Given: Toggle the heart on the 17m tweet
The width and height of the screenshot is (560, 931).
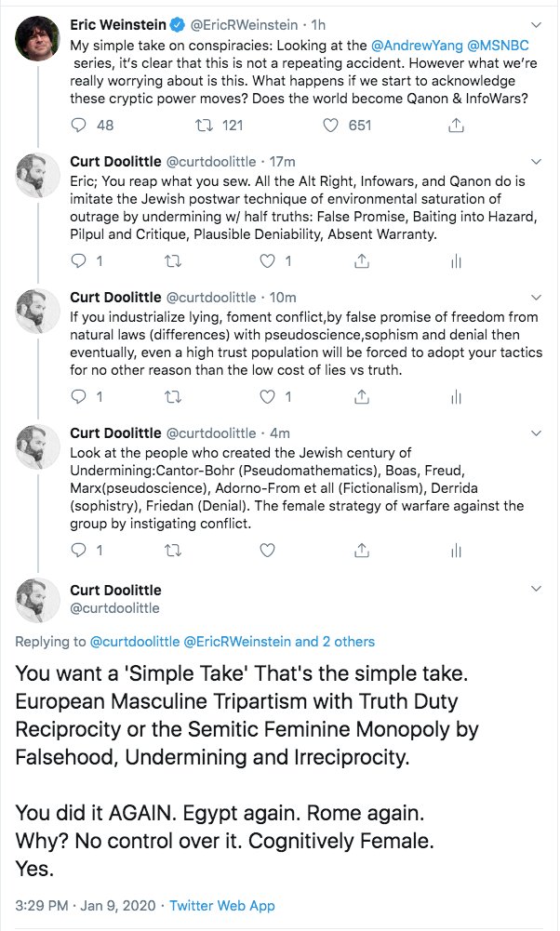Looking at the screenshot, I should [268, 262].
